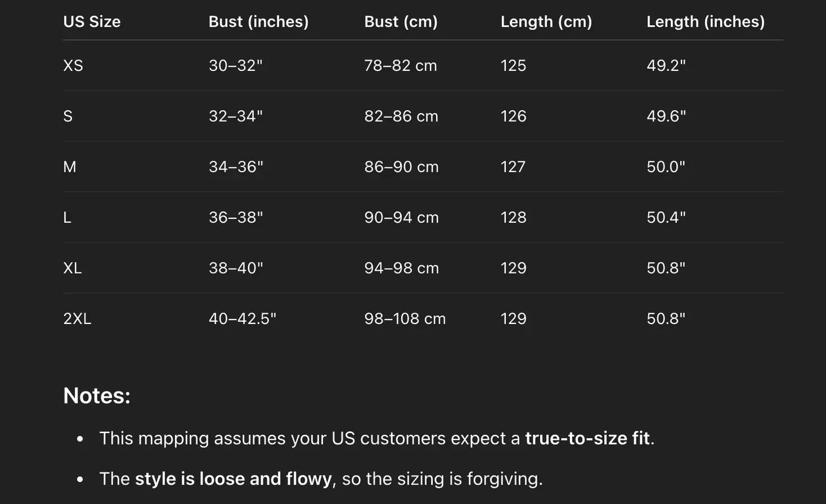Click the 40–42.5" bust cell
The width and height of the screenshot is (826, 504).
pos(242,319)
